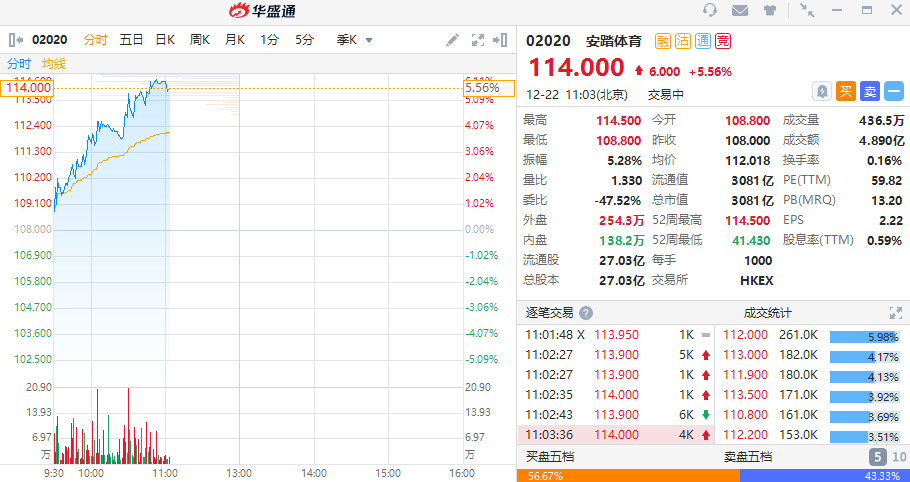Click the 卖盘五档 header

click(x=748, y=457)
